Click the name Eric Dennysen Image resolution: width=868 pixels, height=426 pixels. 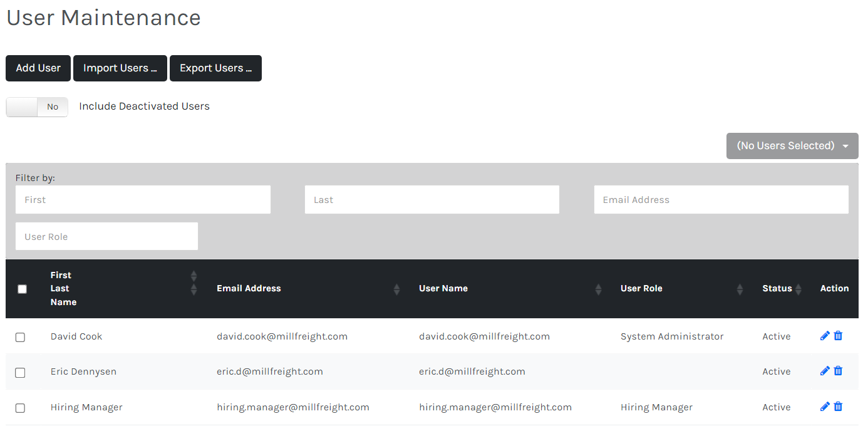pos(83,371)
